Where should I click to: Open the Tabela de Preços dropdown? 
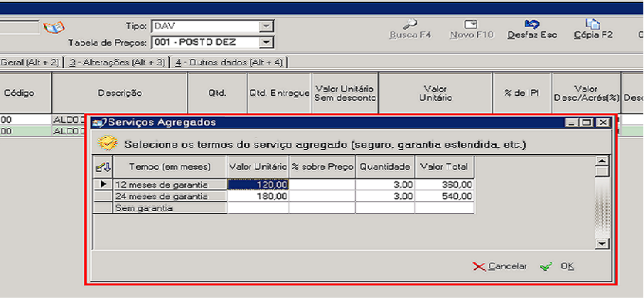[x=267, y=42]
